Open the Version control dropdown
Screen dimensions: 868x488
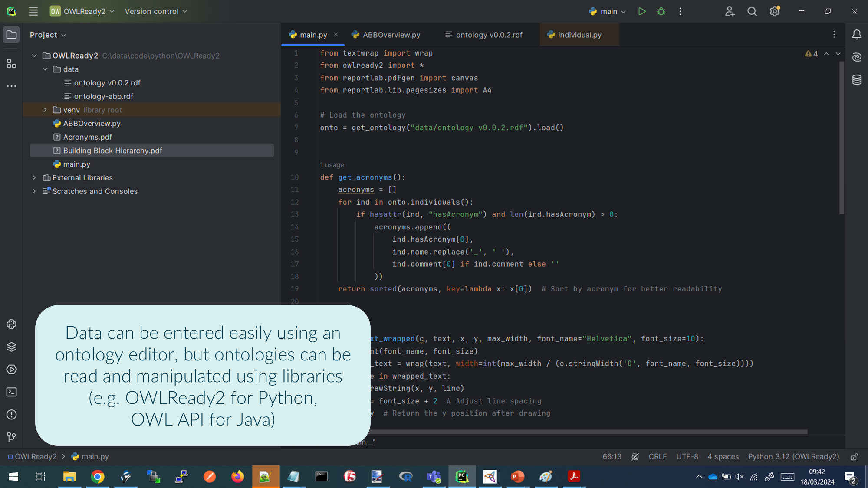point(156,12)
